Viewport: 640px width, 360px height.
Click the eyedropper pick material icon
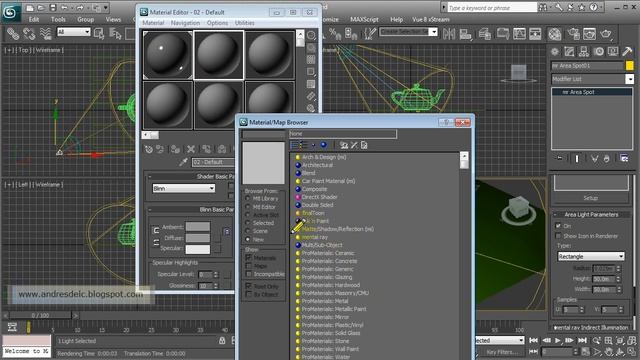pos(183,162)
